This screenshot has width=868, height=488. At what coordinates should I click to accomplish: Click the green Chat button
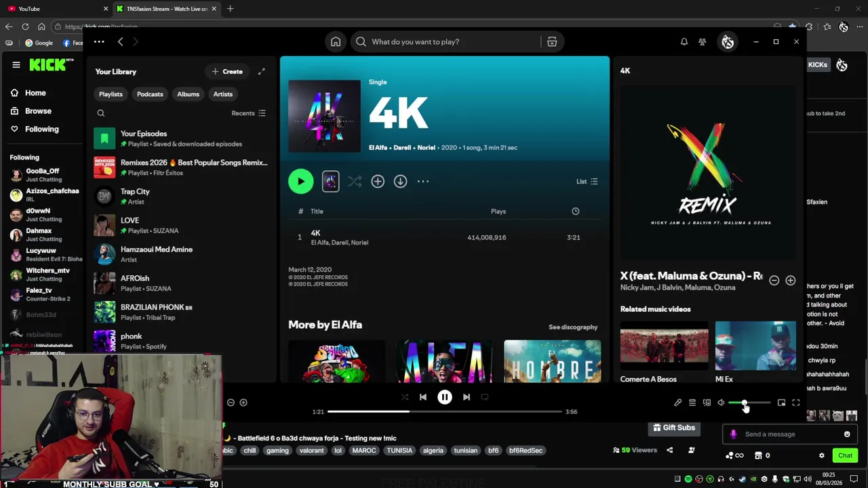point(845,455)
